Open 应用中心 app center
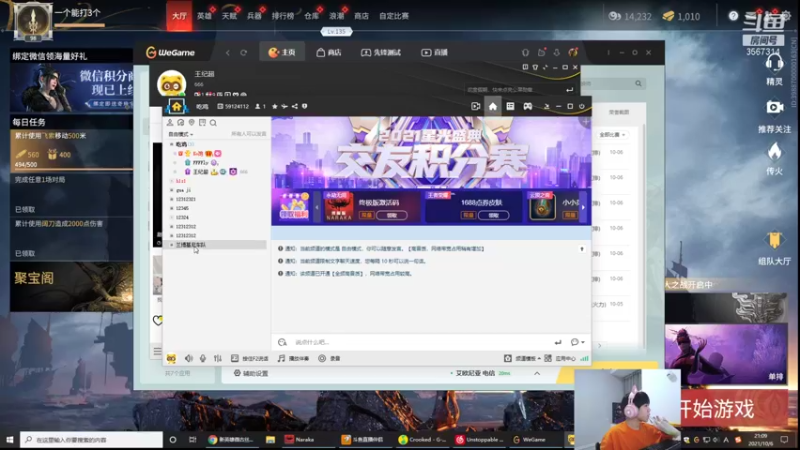Image resolution: width=800 pixels, height=450 pixels. pos(560,358)
